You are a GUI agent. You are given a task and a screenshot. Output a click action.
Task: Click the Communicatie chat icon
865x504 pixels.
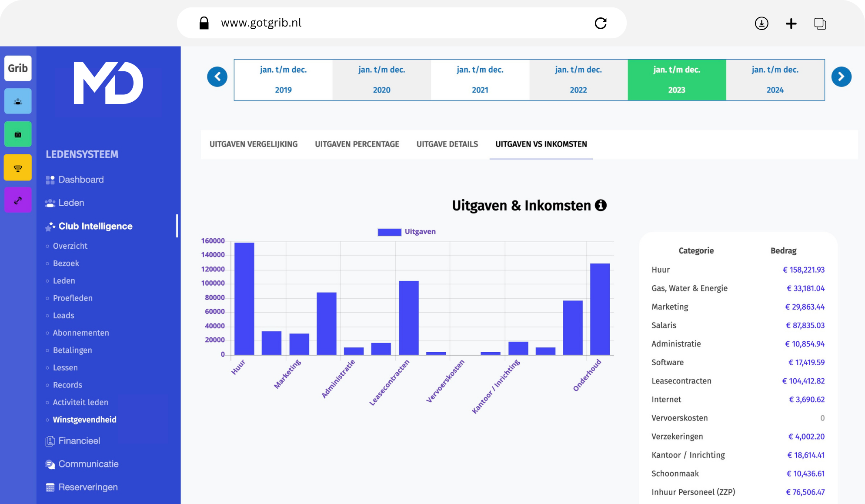tap(49, 464)
